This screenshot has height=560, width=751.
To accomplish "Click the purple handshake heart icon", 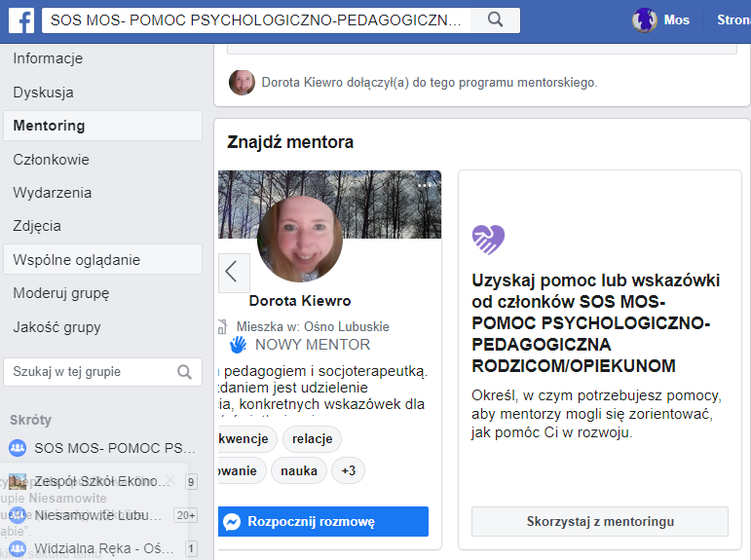I will click(x=488, y=240).
